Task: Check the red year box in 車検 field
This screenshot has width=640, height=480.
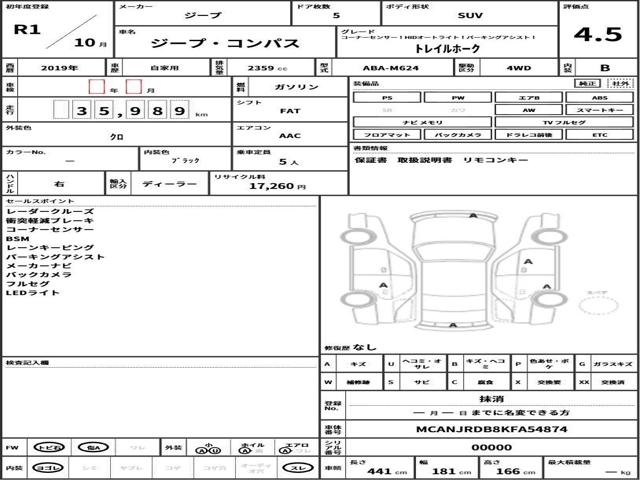Action: tap(97, 87)
